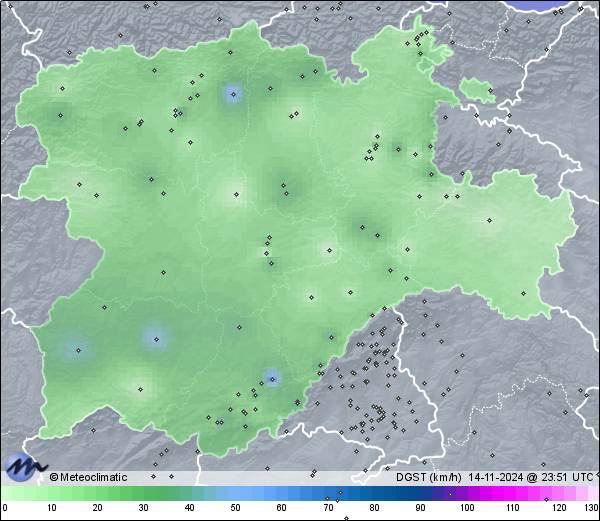Image resolution: width=600 pixels, height=521 pixels.
Task: Select the northernmost blue gust hotspot station
Action: pyautogui.click(x=233, y=94)
